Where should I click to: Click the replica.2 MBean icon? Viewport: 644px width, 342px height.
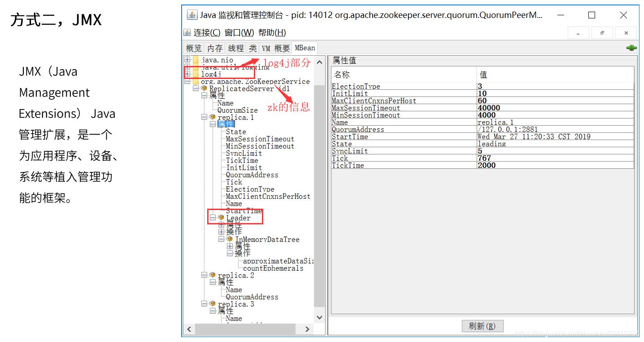click(x=213, y=275)
